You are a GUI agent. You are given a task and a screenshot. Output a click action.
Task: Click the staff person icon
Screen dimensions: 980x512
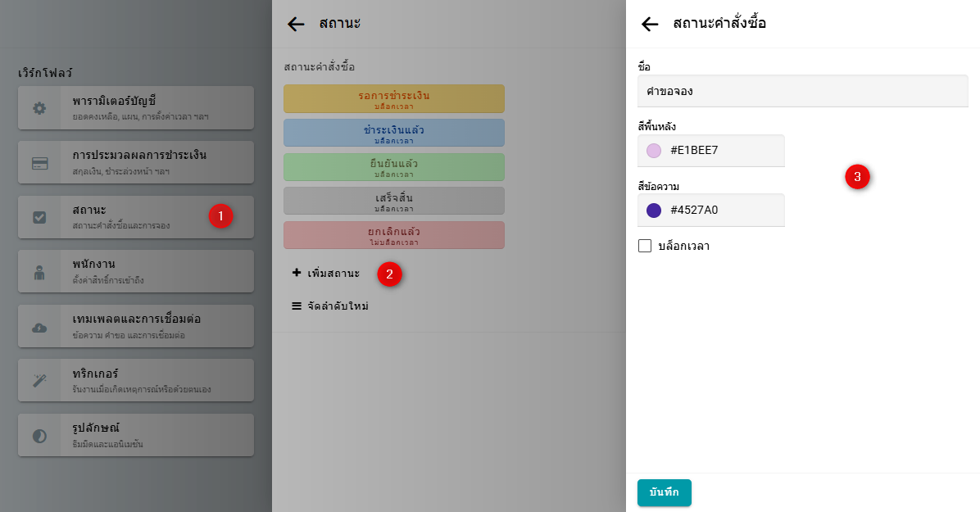[x=39, y=272]
